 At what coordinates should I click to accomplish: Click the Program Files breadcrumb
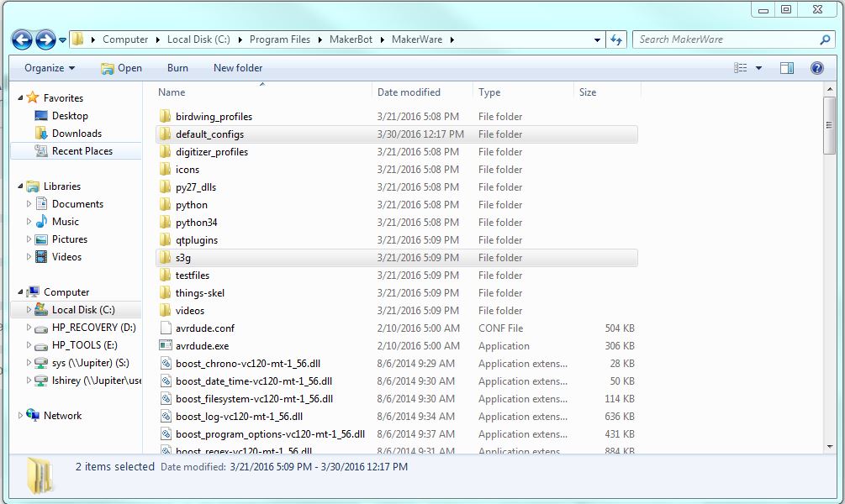[x=280, y=39]
